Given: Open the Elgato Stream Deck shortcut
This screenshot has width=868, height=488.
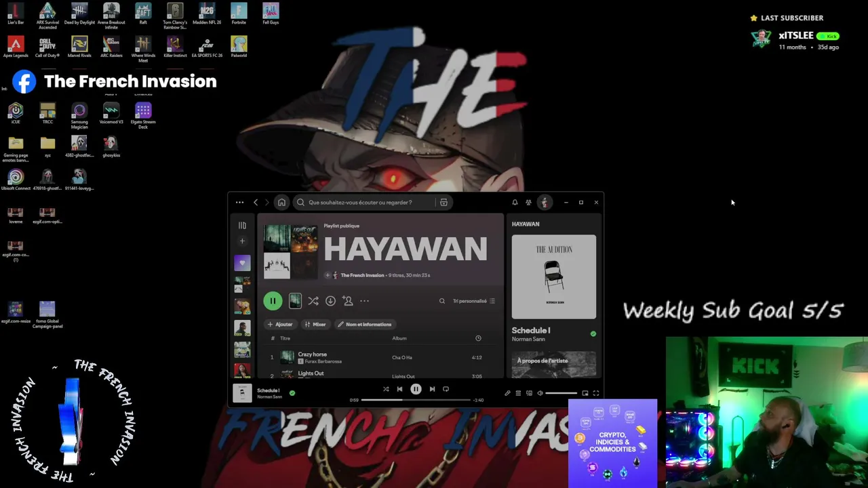Looking at the screenshot, I should point(143,115).
